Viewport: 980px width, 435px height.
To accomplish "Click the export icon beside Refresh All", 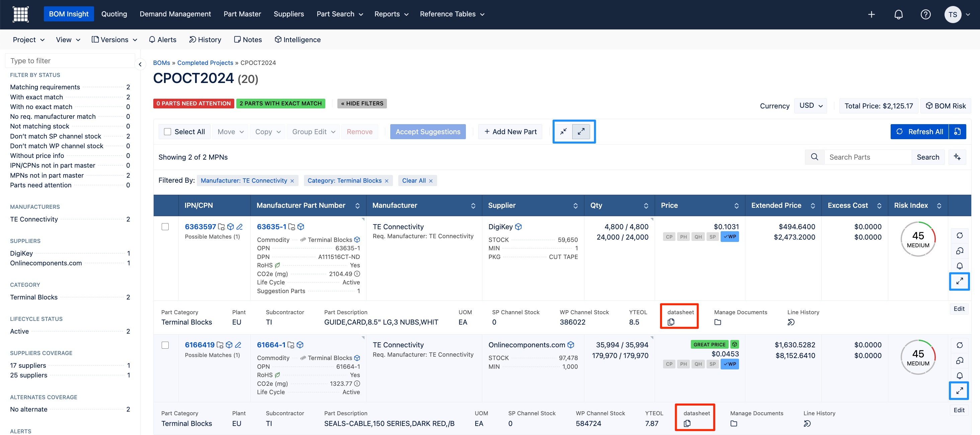I will [957, 132].
